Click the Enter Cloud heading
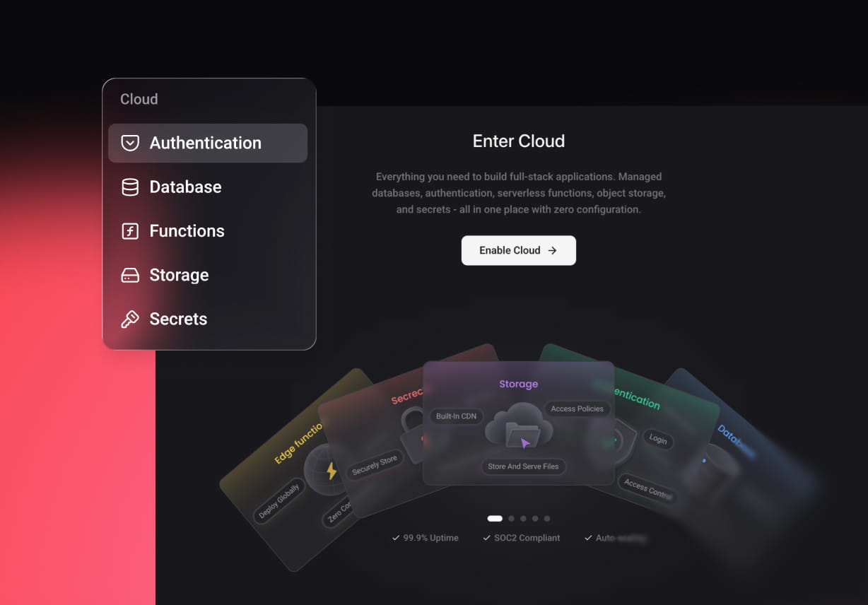 519,141
